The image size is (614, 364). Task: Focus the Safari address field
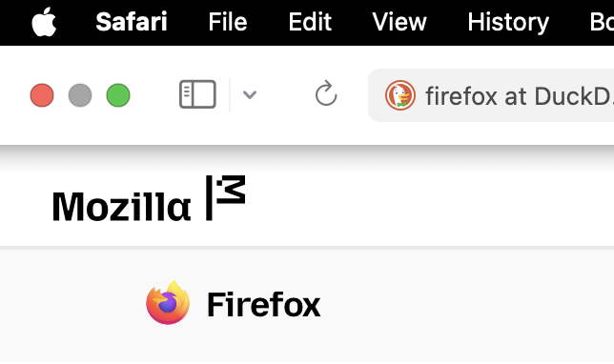tap(491, 95)
